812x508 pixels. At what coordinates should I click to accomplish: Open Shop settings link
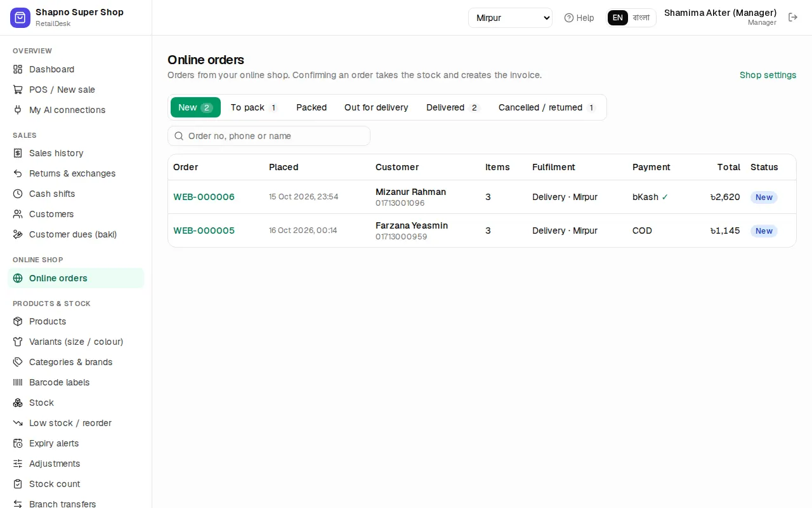coord(768,75)
